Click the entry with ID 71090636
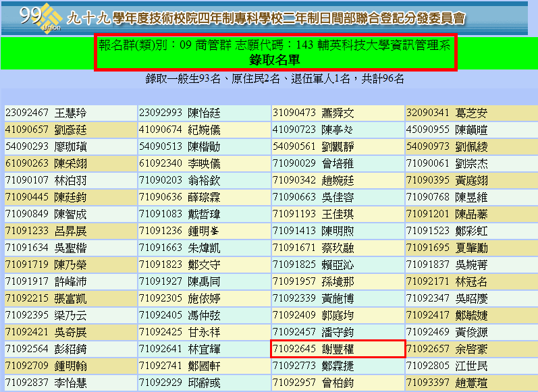538x392 pixels. [204, 197]
